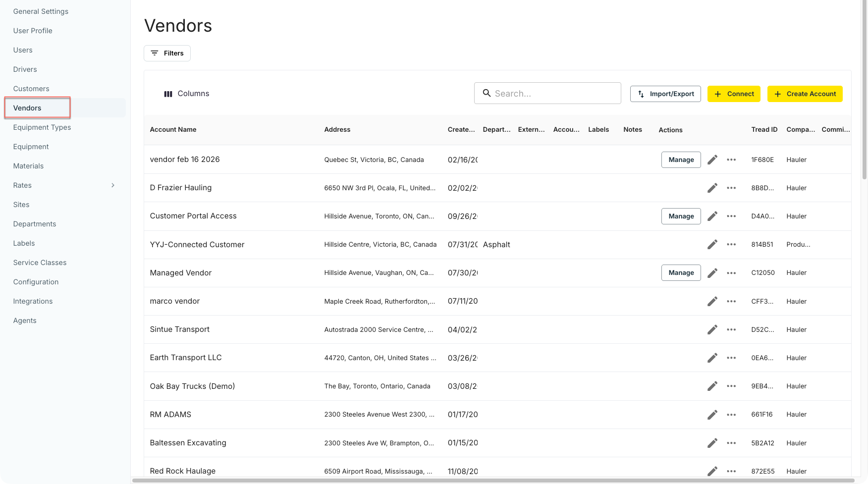Navigate to Customers
This screenshot has width=868, height=484.
[31, 89]
